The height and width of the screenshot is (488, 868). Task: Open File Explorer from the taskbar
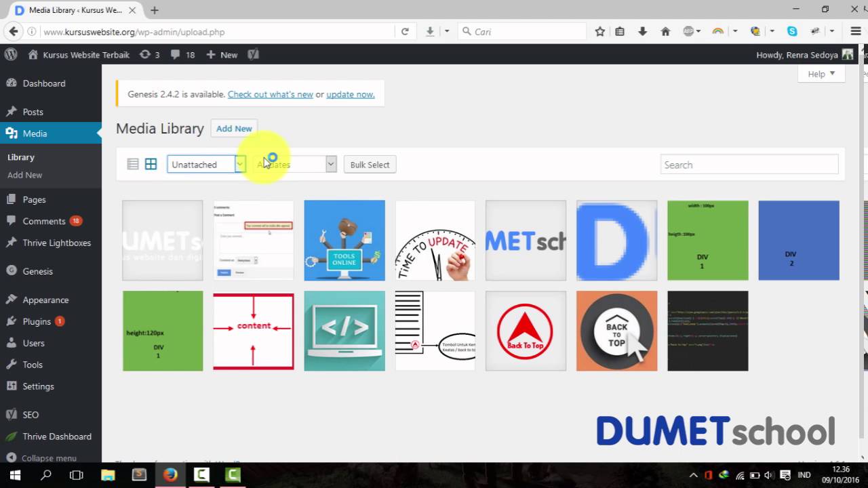coord(108,475)
